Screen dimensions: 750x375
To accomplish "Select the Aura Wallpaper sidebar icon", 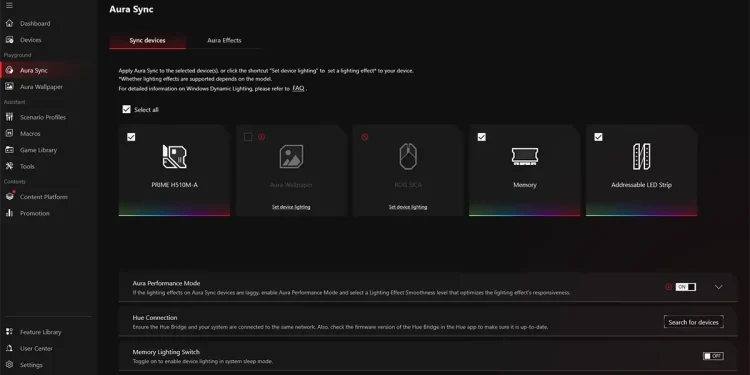I will click(9, 87).
